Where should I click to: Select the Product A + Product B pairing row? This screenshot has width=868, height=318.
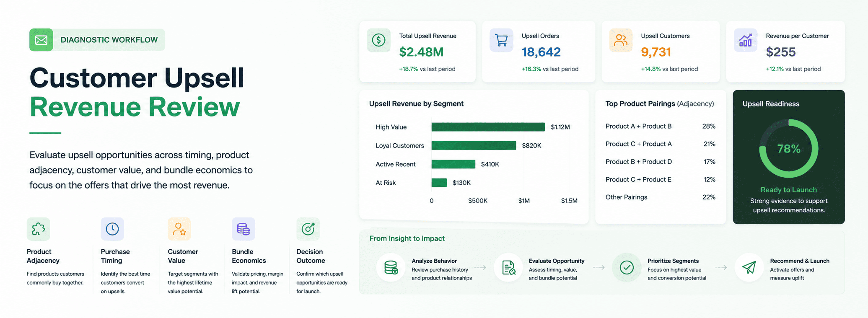pyautogui.click(x=660, y=126)
